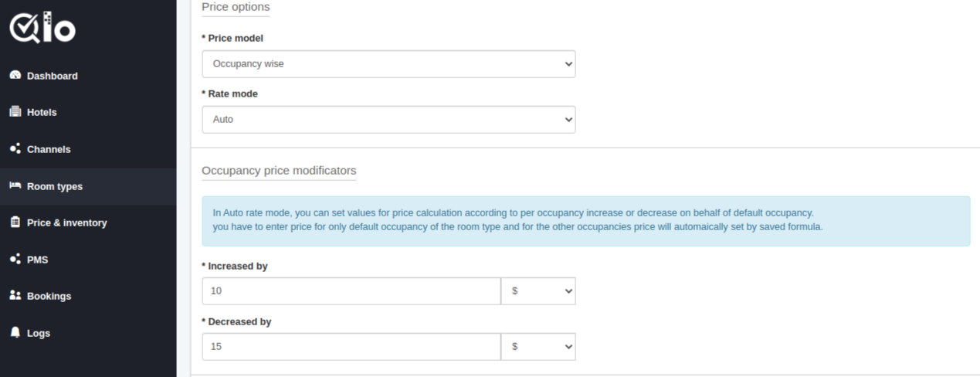Viewport: 980px width, 377px height.
Task: Click the Logs bell icon
Action: click(15, 332)
